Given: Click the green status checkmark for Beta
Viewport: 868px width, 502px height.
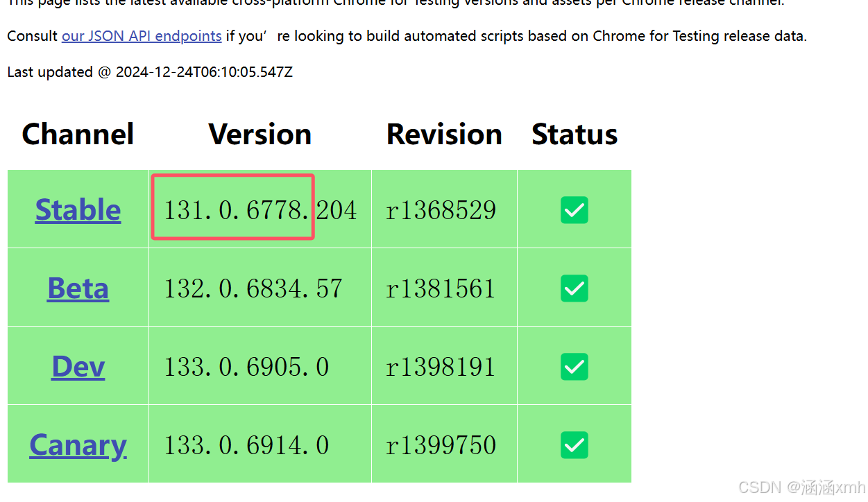Looking at the screenshot, I should [x=575, y=288].
